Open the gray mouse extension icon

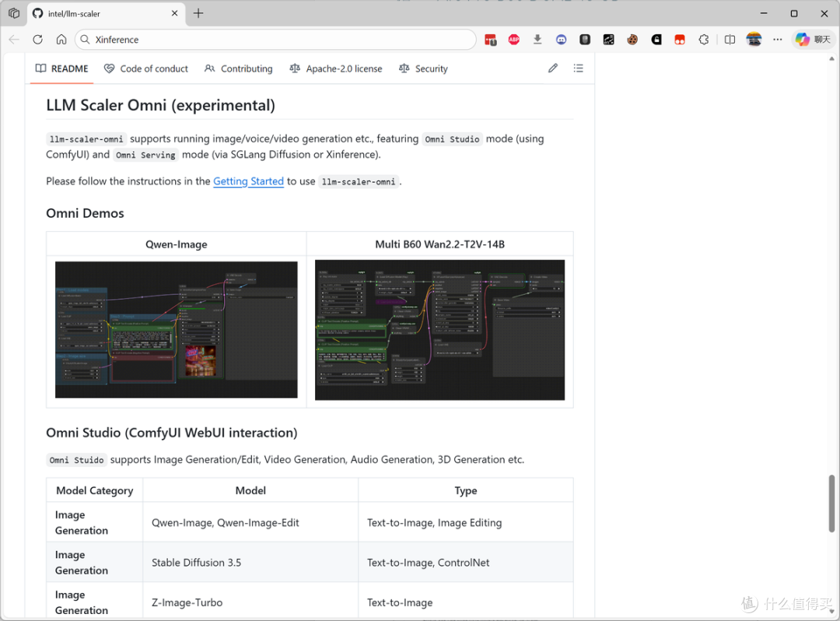tap(585, 40)
